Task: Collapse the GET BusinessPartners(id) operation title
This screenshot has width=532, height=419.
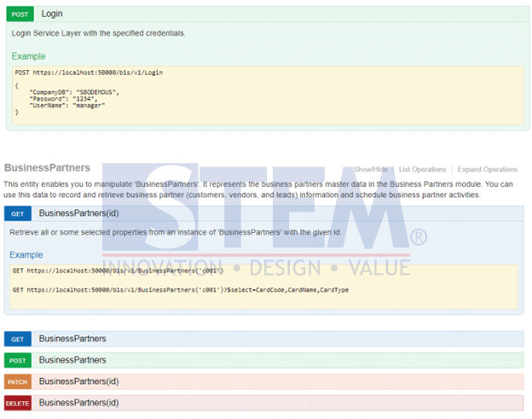Action: tap(78, 213)
